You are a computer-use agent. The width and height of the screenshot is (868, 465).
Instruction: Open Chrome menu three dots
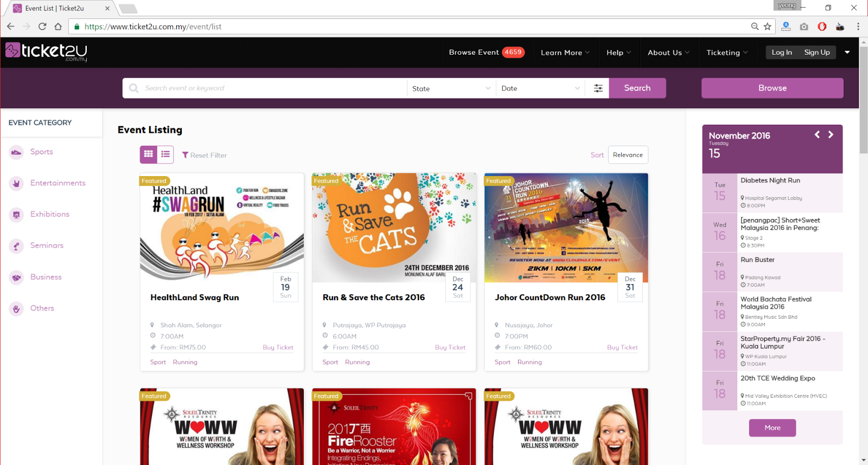[x=858, y=27]
